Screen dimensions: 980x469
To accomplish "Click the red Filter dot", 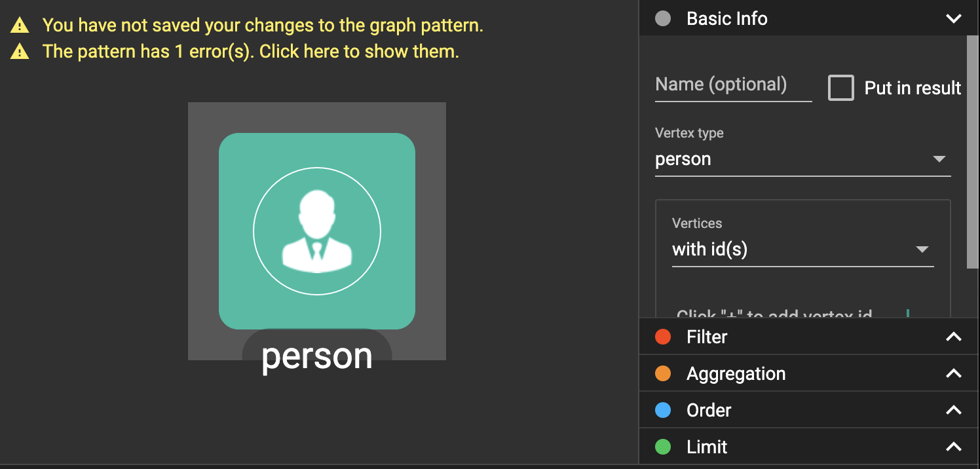I will [x=663, y=337].
